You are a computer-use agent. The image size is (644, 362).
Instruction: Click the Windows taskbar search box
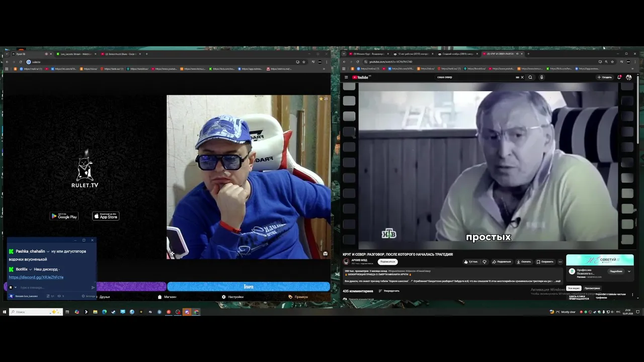(36, 312)
